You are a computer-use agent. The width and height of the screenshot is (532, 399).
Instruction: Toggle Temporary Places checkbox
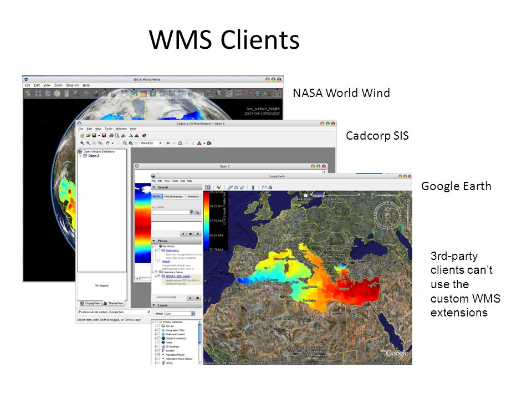(156, 272)
